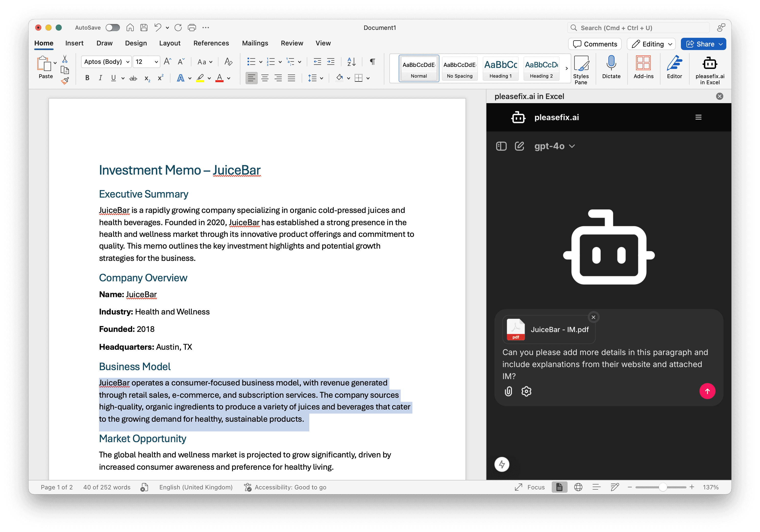
Task: Open the more options ellipsis in title bar
Action: tap(205, 28)
